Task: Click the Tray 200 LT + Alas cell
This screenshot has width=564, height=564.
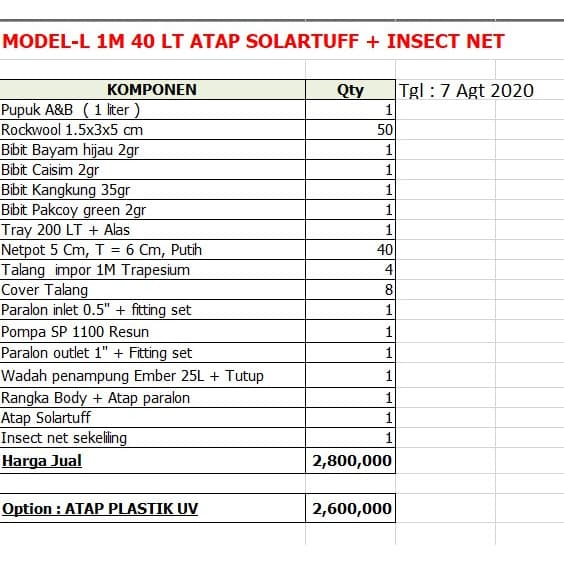Action: pos(153,230)
